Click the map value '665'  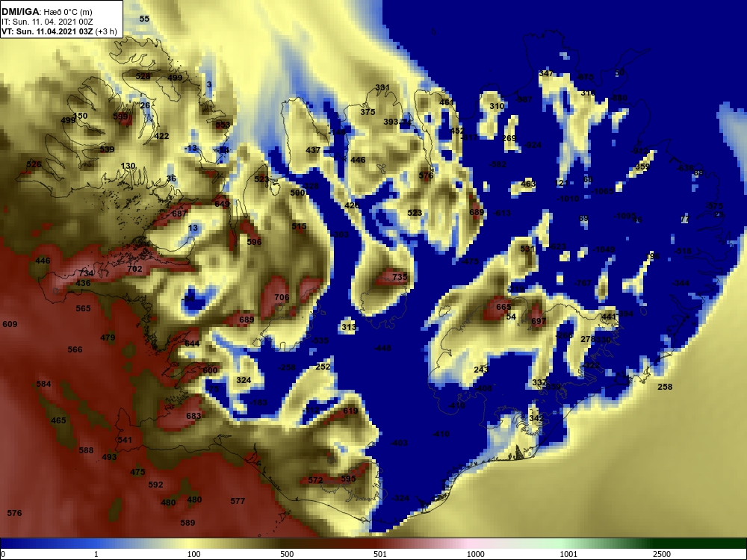503,307
